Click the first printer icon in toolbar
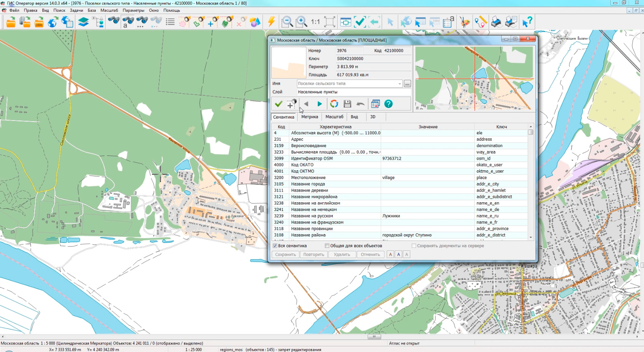 tap(496, 22)
